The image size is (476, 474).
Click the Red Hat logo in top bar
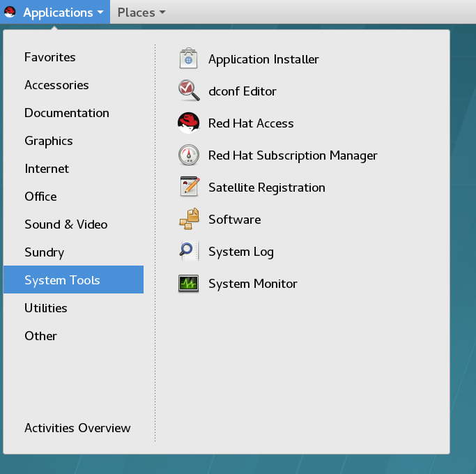pyautogui.click(x=10, y=13)
